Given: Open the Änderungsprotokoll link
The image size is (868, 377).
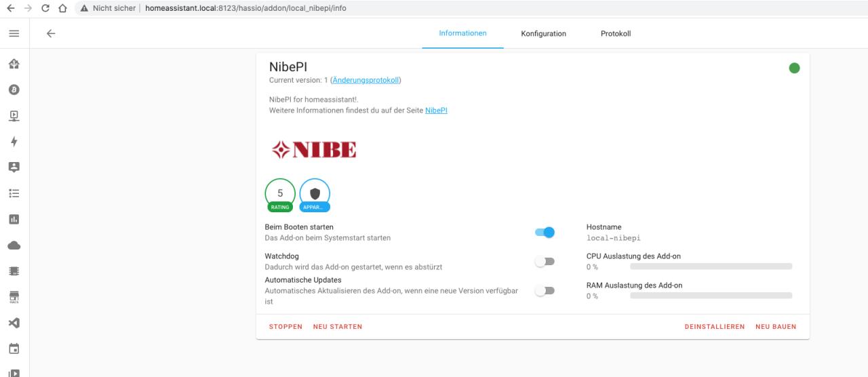Looking at the screenshot, I should click(x=366, y=80).
